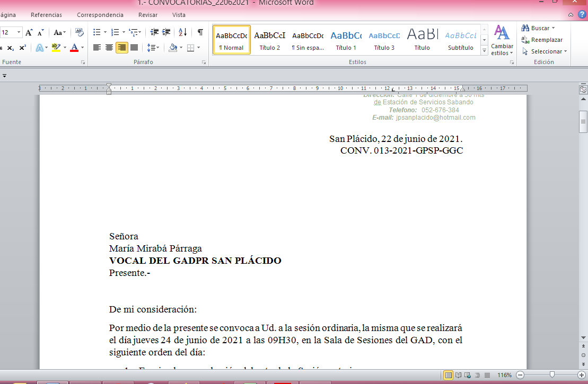Click the zoom slider handle
The height and width of the screenshot is (384, 588).
[x=552, y=374]
